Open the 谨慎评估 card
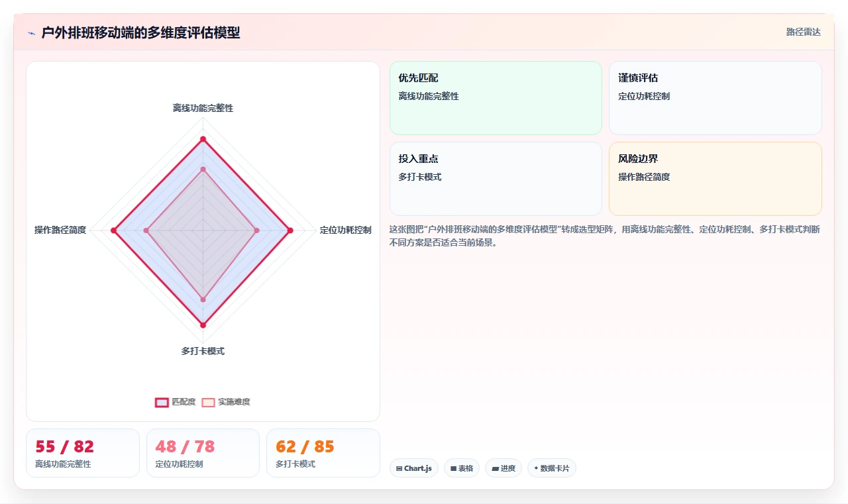The image size is (848, 504). click(x=715, y=98)
